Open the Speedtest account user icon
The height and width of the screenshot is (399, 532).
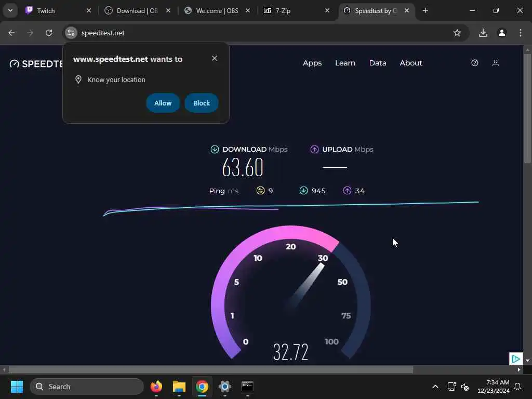point(495,63)
